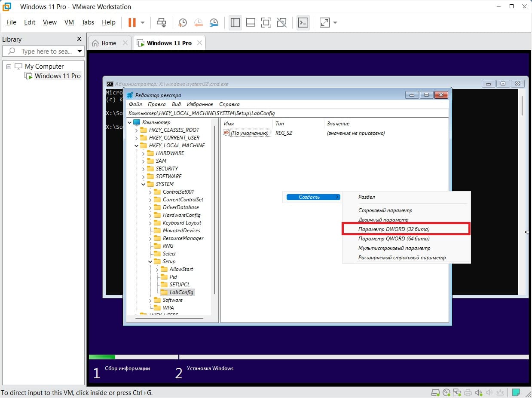532x398 pixels.
Task: Click the teal message log note icon
Action: click(516, 392)
